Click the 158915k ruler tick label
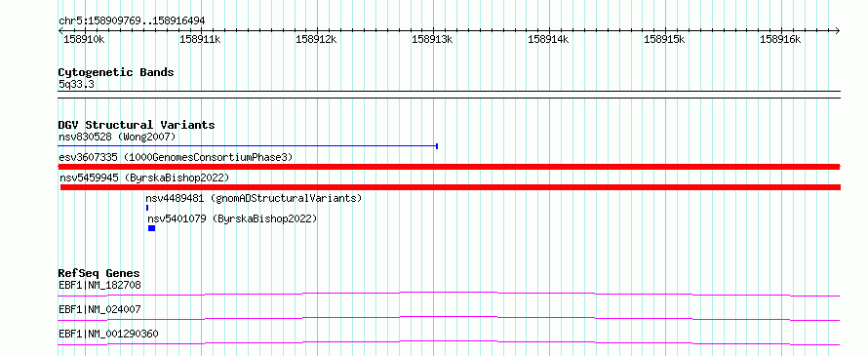The width and height of the screenshot is (868, 356). coord(664,39)
